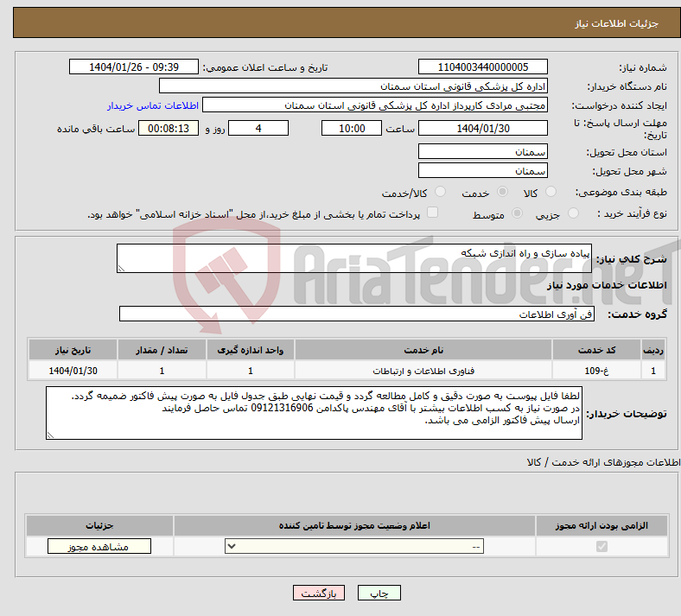Viewport: 681px width, 616px height.
Task: Select the جزیی purchase type radio
Action: pyautogui.click(x=573, y=213)
